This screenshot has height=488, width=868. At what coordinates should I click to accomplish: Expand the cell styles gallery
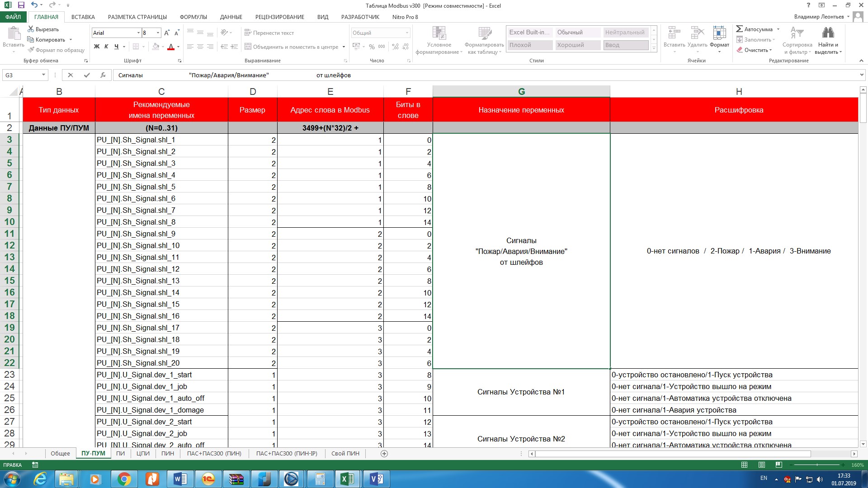[x=654, y=48]
